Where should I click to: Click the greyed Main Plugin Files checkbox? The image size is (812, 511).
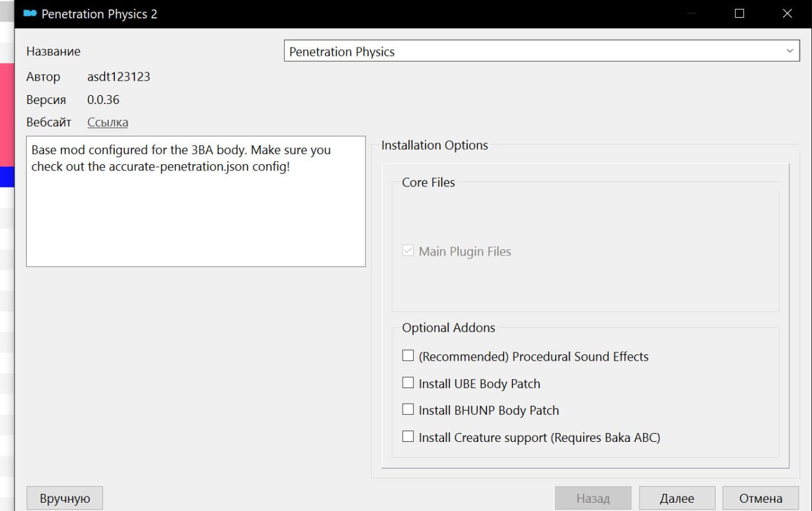[408, 250]
